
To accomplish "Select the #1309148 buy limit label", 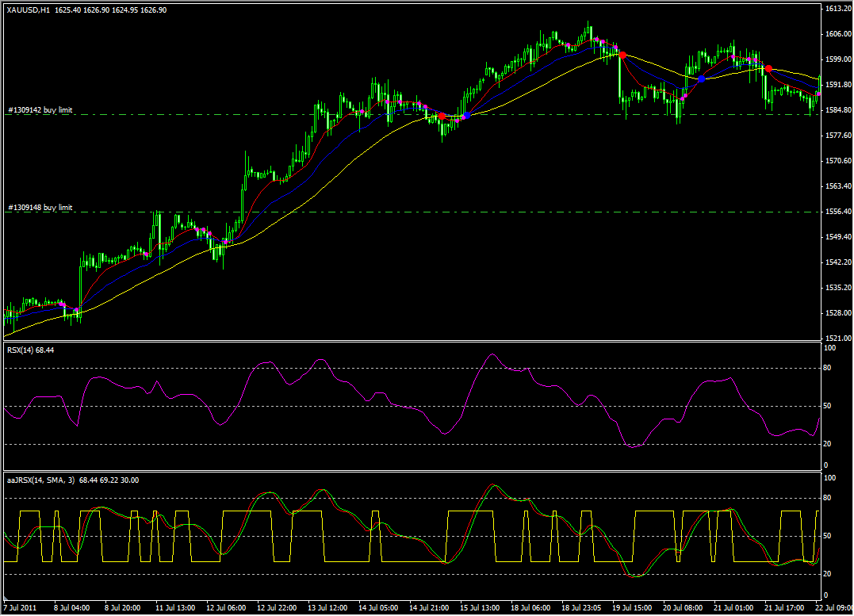I will click(40, 208).
